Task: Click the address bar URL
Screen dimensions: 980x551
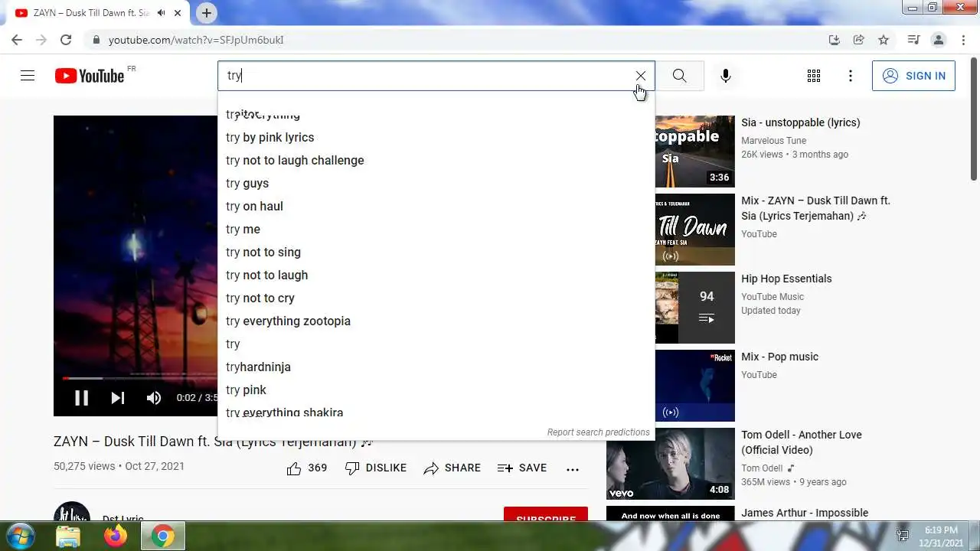Action: (196, 40)
